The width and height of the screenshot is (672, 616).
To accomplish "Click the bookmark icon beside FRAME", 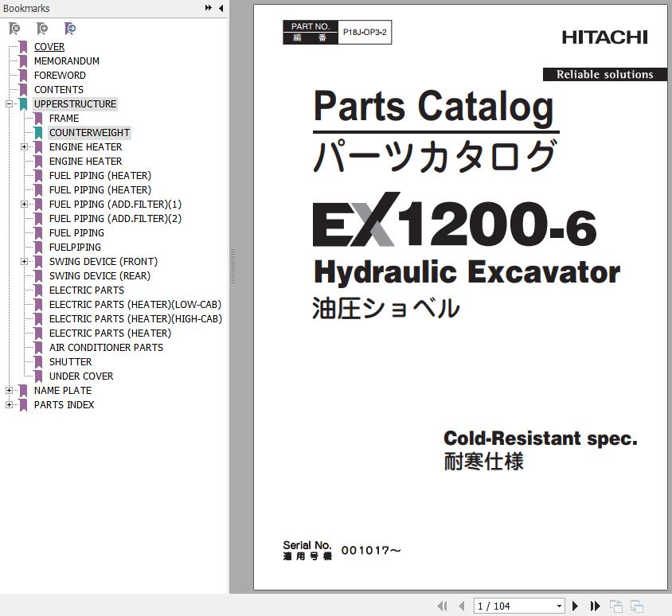I will click(38, 119).
